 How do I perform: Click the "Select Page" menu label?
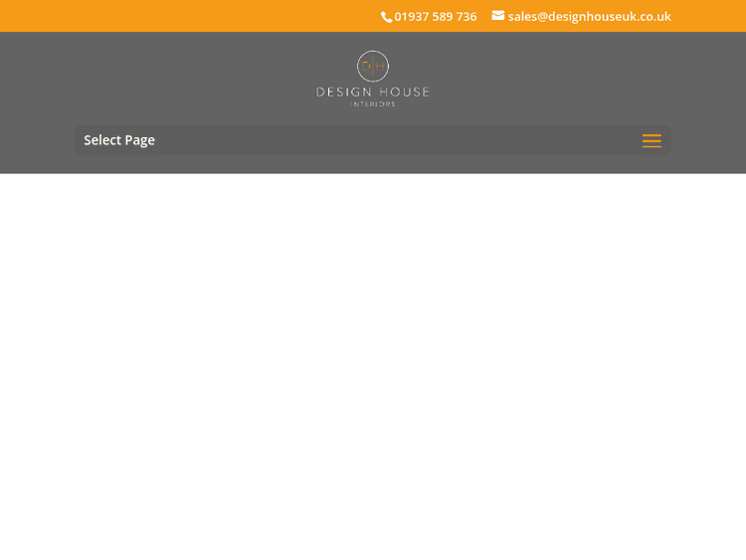(x=119, y=140)
